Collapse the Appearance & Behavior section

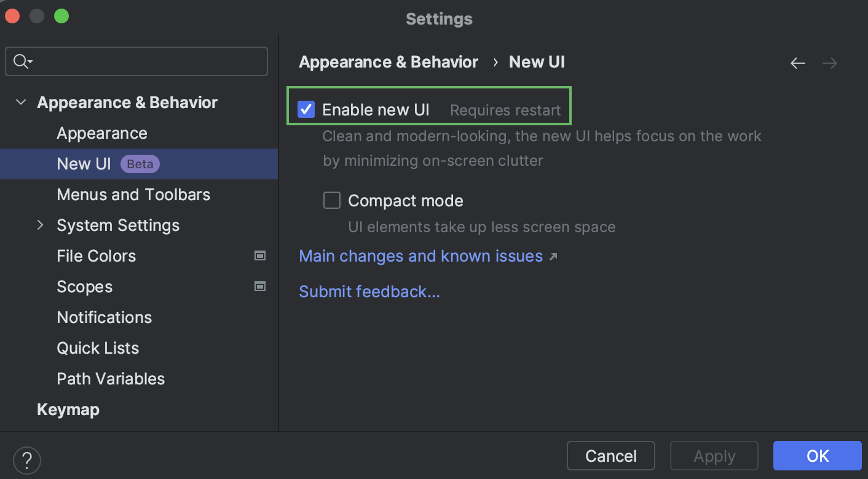click(21, 103)
